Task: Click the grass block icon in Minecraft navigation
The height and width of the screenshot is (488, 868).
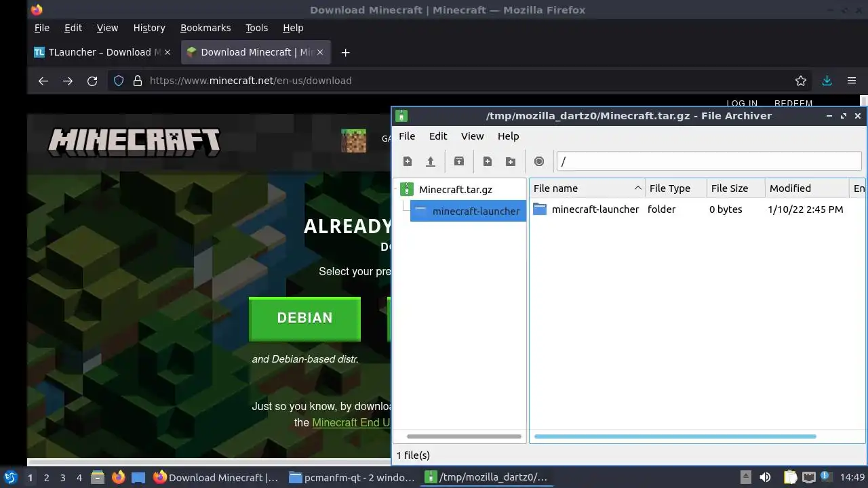Action: [353, 140]
